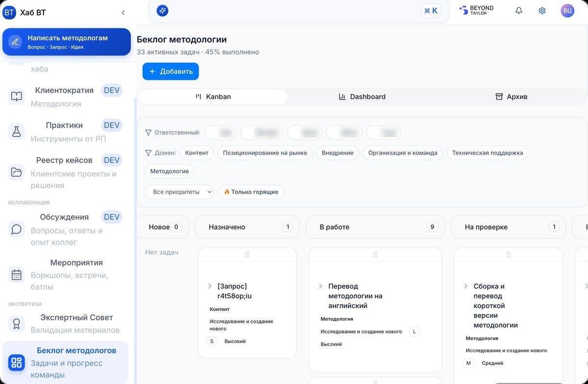
Task: Click the bar chart icon in the Dashboard tab
Action: coord(342,96)
